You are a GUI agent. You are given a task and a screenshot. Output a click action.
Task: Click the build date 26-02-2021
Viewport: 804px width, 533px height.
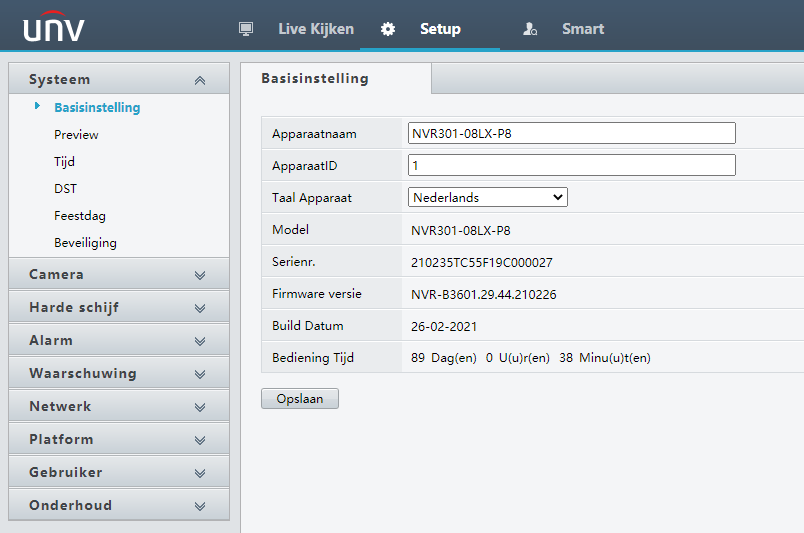point(444,327)
